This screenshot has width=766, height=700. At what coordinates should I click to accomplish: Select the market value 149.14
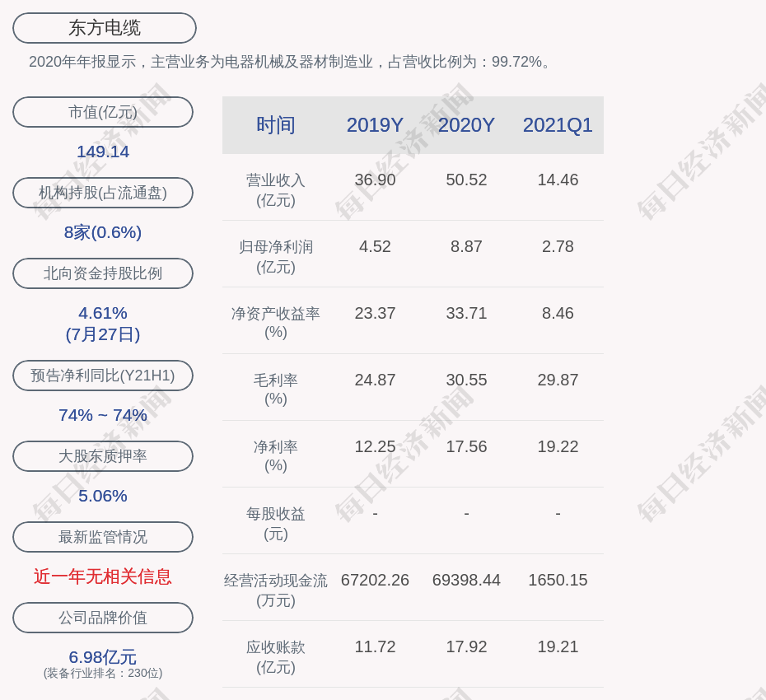click(x=103, y=152)
